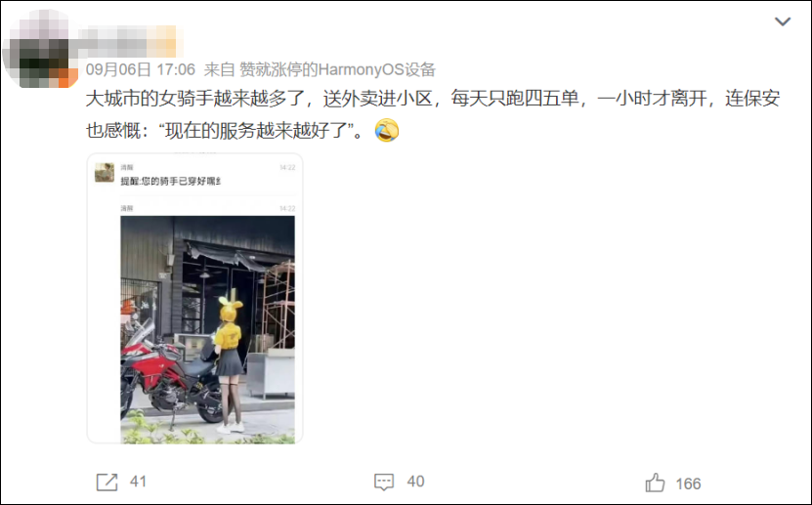Open the comment bubble icon
Screen dimensions: 812x505
(x=384, y=482)
